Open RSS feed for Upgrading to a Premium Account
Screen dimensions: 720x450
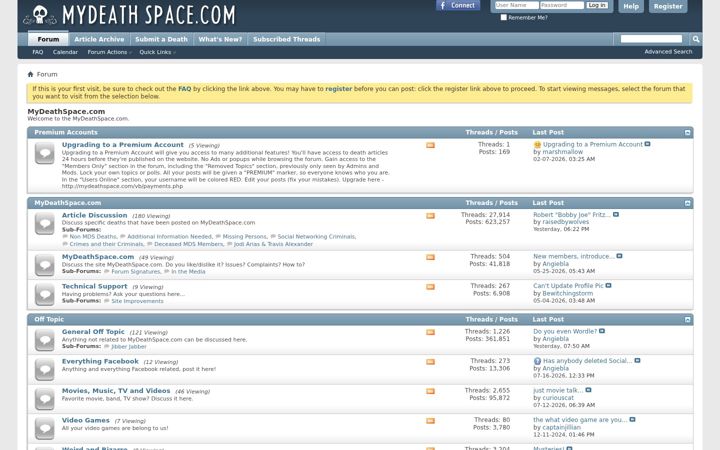[x=430, y=145]
